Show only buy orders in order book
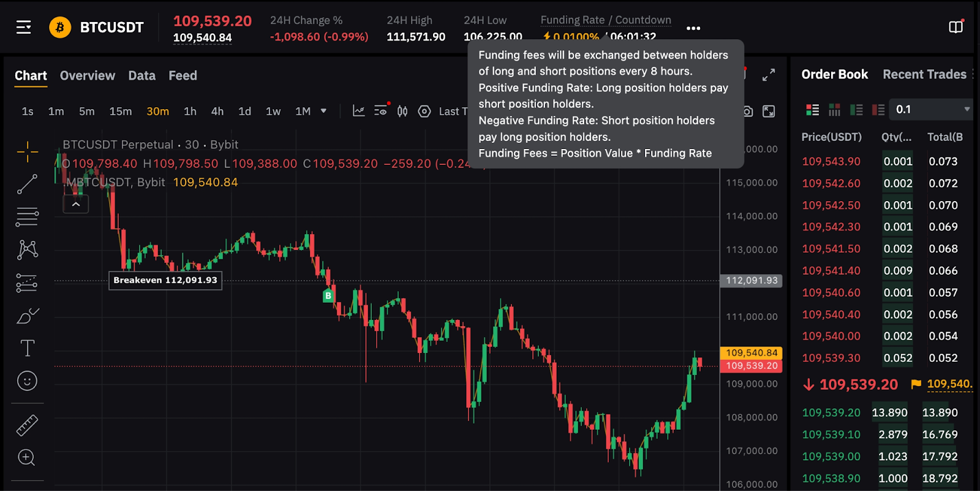The image size is (980, 491). coord(856,110)
